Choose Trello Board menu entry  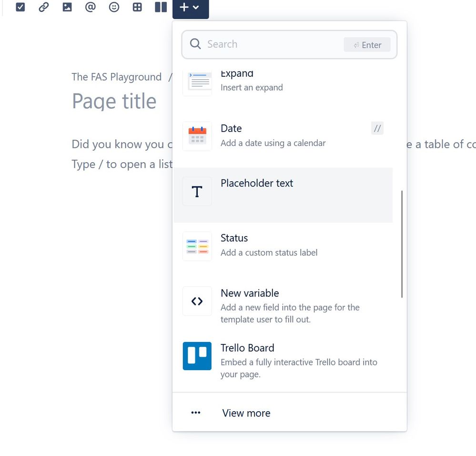point(283,360)
